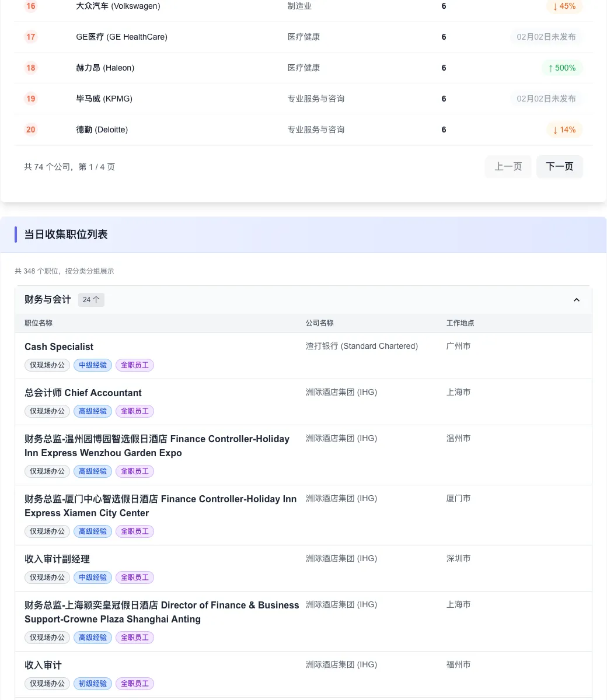The width and height of the screenshot is (607, 700).
Task: Click 深圳市 location cell
Action: [x=459, y=558]
